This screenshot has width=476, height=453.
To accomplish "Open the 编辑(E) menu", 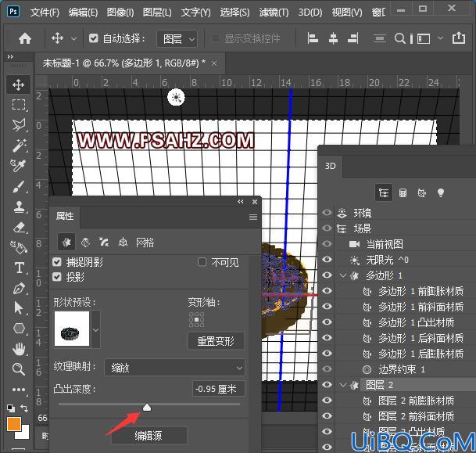I will click(83, 13).
